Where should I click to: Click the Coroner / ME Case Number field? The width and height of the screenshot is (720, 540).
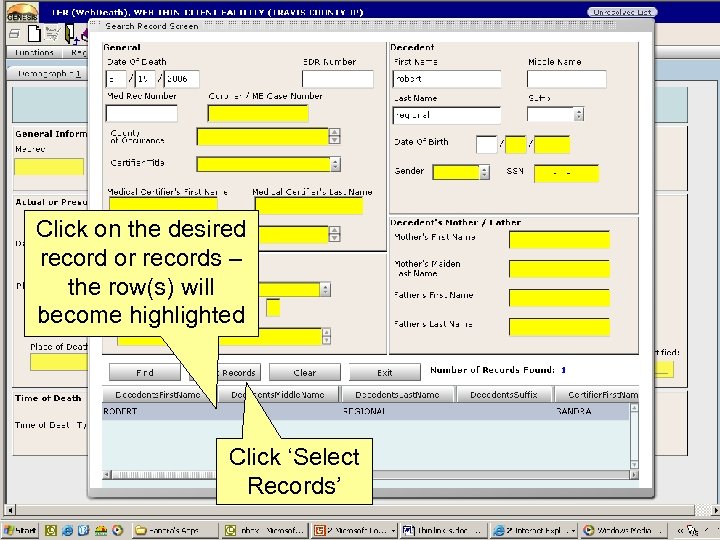(x=258, y=113)
